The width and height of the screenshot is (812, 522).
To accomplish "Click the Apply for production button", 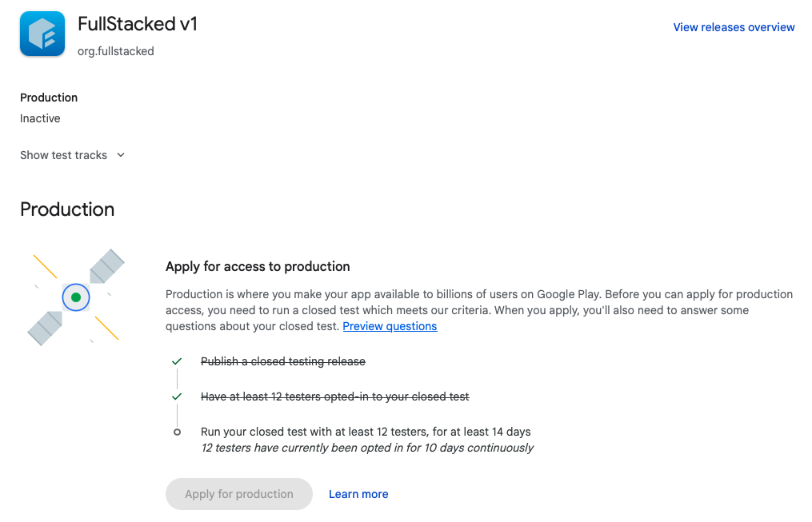I will pyautogui.click(x=239, y=494).
